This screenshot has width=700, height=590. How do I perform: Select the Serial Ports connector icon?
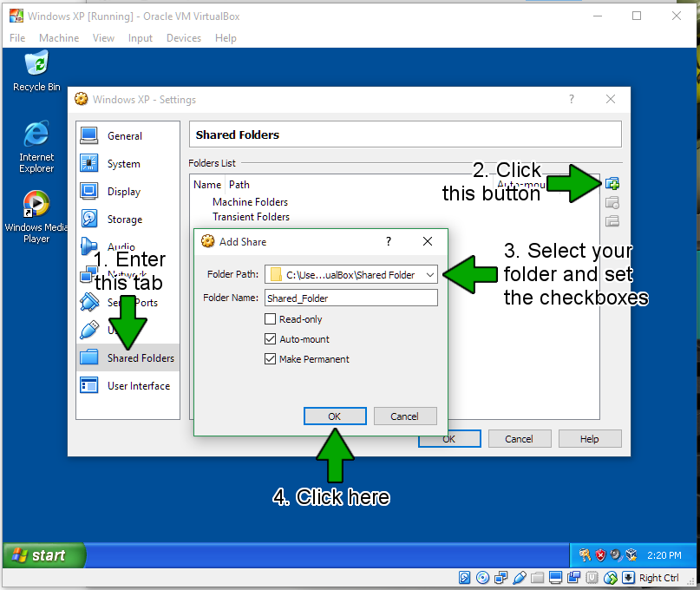89,302
